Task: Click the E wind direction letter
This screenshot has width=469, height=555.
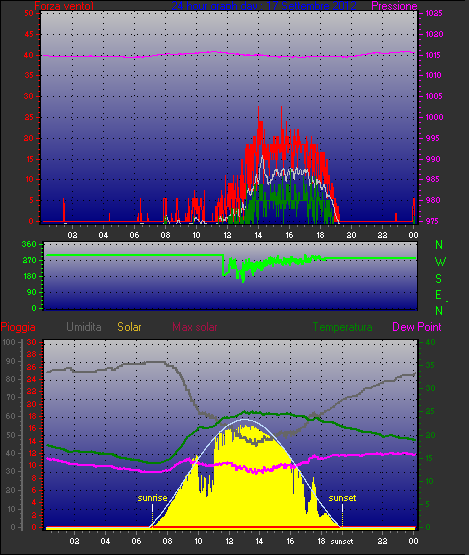Action: (439, 295)
